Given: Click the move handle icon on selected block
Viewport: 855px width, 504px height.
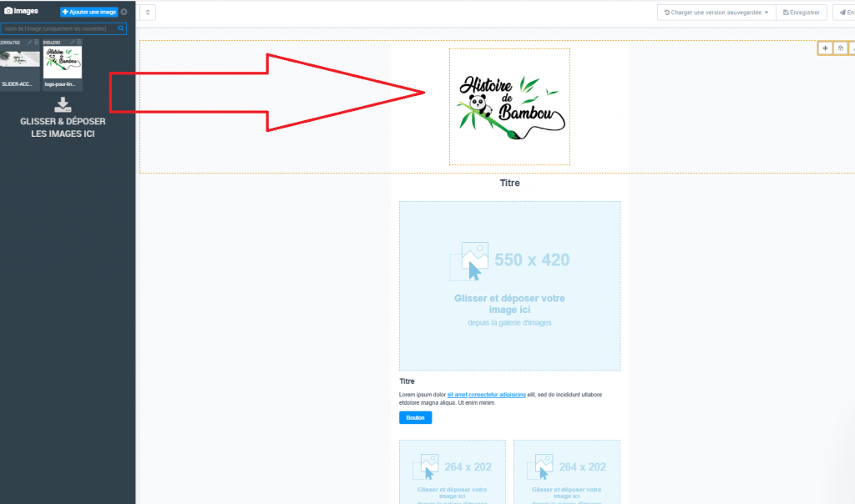Looking at the screenshot, I should tap(825, 48).
